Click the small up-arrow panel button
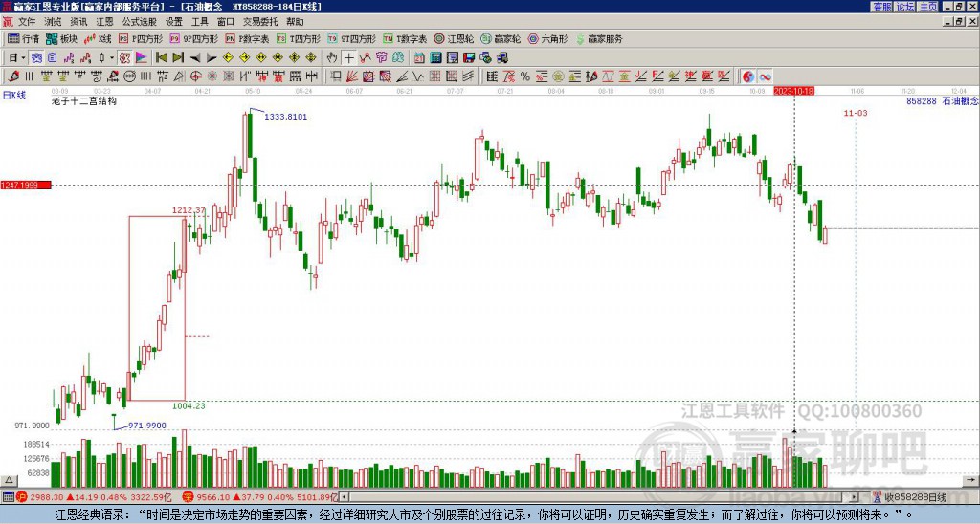Viewport: 980px width, 524px height. [9, 480]
